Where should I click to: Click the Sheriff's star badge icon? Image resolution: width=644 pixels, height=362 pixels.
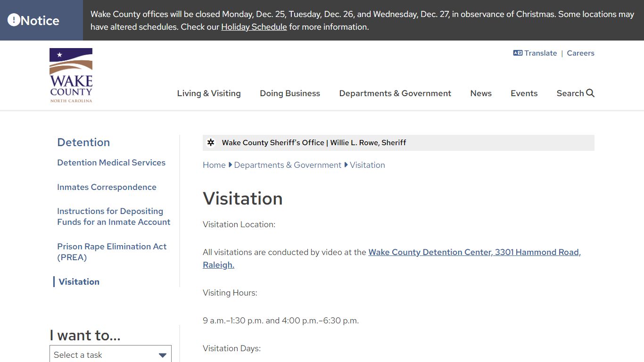211,142
